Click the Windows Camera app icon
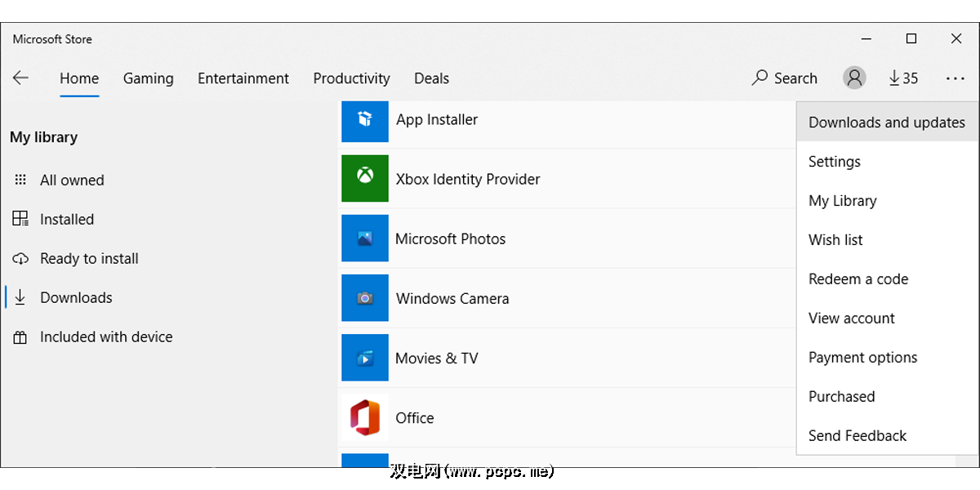 (x=365, y=298)
